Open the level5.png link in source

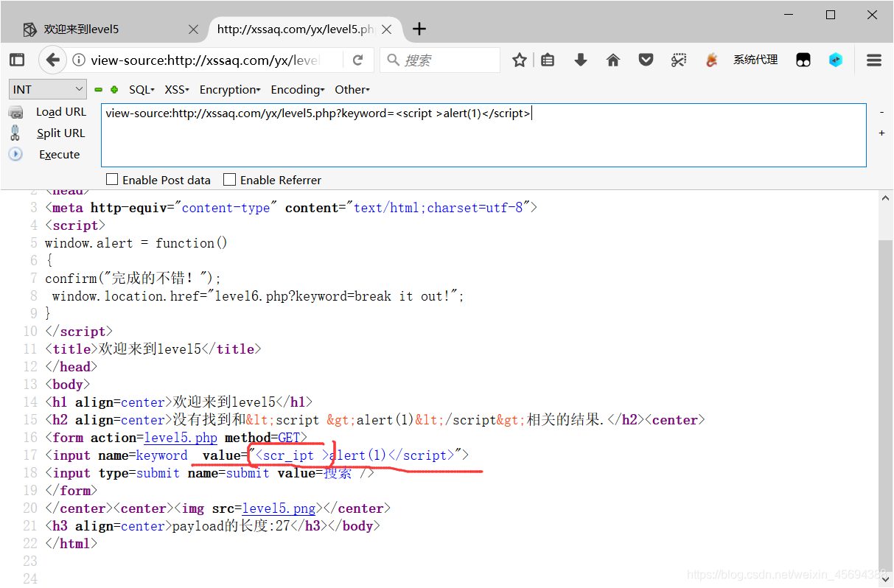coord(279,508)
